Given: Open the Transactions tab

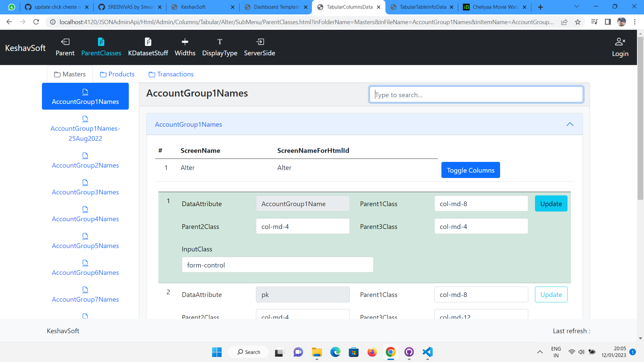Looking at the screenshot, I should [x=171, y=74].
